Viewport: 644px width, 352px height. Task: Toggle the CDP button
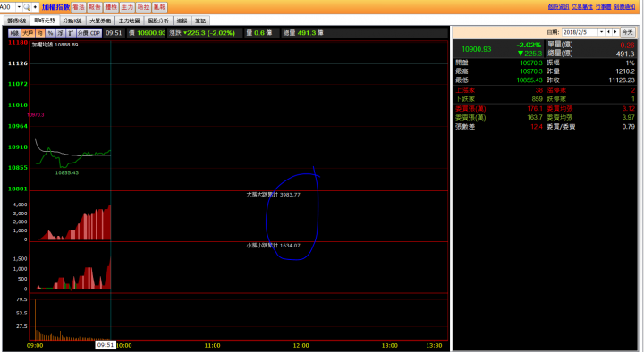(x=96, y=33)
